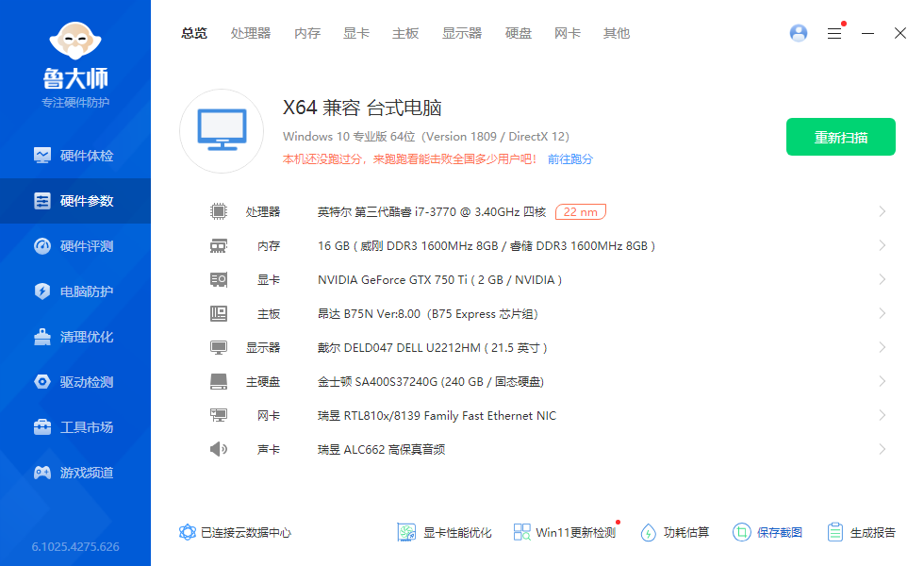Switch to the 硬盘 tab

click(x=519, y=34)
